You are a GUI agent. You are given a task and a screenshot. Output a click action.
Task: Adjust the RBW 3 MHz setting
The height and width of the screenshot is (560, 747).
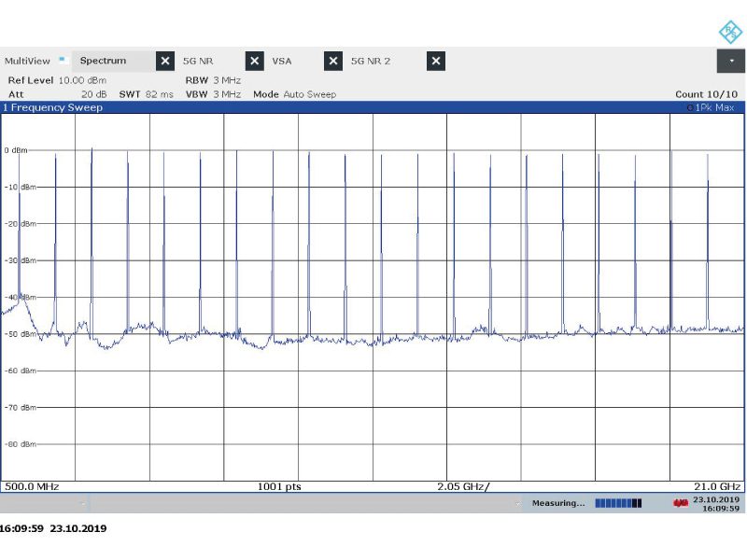click(213, 80)
